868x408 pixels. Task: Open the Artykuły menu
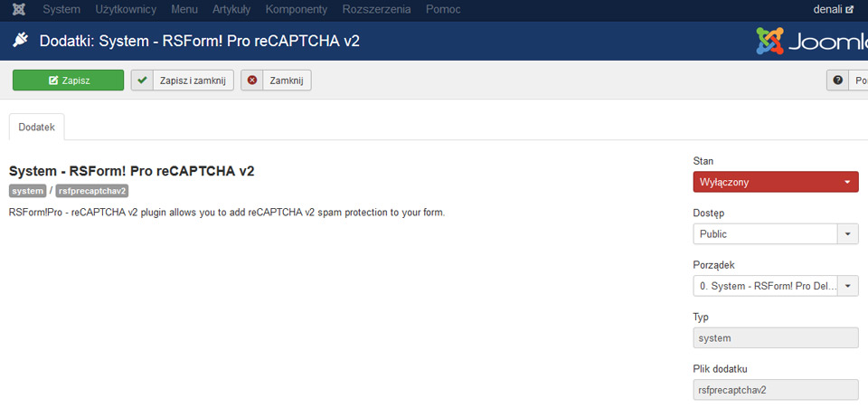tap(231, 9)
